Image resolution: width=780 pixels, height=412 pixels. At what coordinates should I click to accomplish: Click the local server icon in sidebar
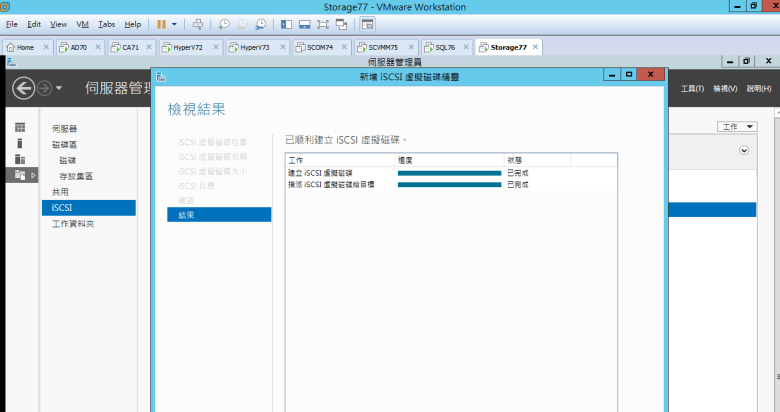click(x=20, y=143)
